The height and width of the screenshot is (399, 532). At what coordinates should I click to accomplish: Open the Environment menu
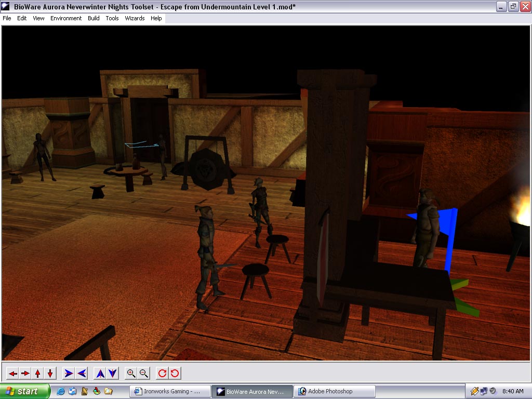pos(66,18)
